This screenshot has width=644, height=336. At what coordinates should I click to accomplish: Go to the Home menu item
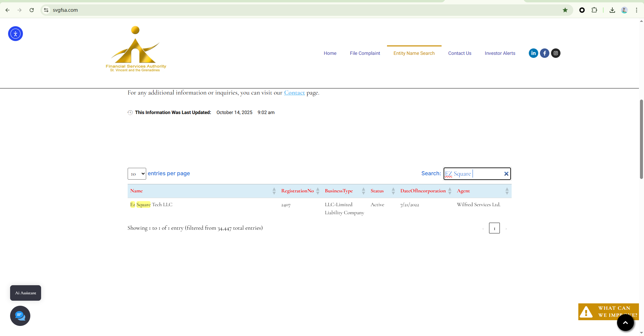[x=330, y=53]
